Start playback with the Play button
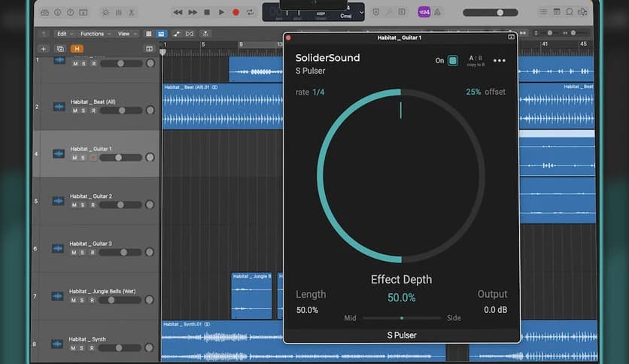629x364 pixels. (221, 13)
